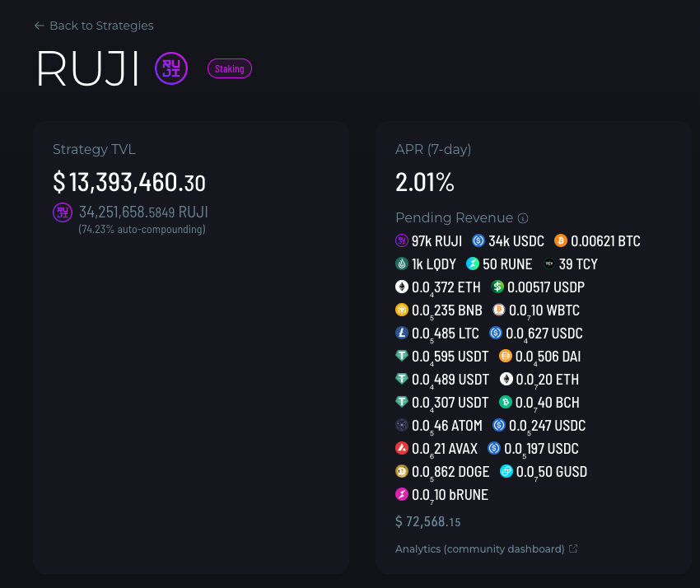The width and height of the screenshot is (700, 588).
Task: Click the 0.00621 BTC amount text
Action: click(605, 241)
